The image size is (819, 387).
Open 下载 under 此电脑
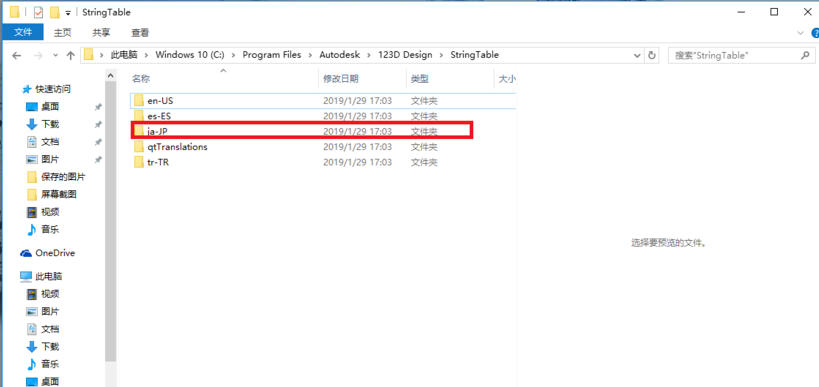(50, 346)
